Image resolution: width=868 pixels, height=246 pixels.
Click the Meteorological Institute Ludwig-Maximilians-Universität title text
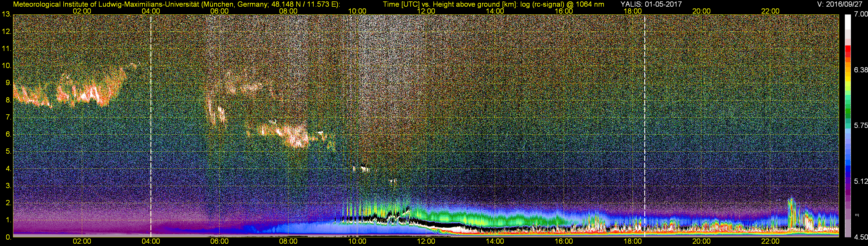[176, 4]
